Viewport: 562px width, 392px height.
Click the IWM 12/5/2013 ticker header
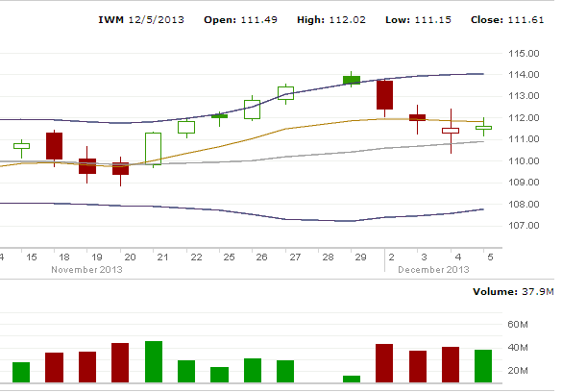[141, 20]
